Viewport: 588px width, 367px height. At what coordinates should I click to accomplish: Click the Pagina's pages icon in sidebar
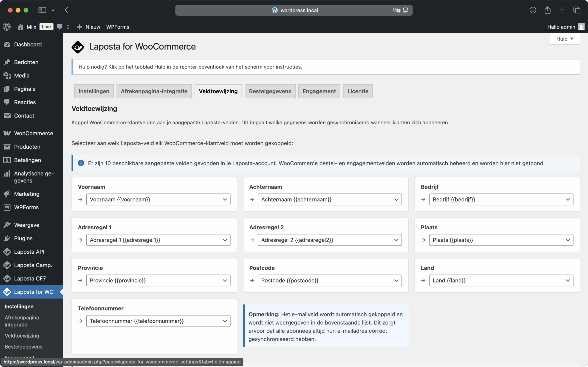point(7,89)
